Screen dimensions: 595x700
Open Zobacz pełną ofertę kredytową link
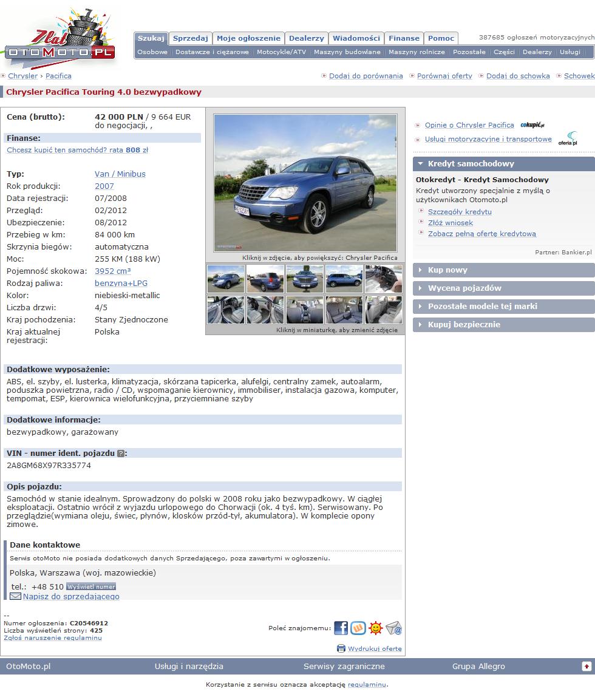point(482,234)
